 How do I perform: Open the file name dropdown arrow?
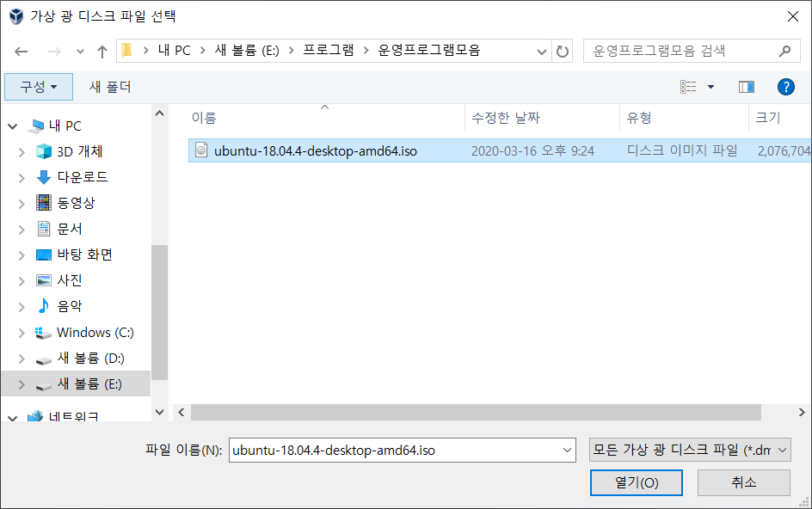(x=567, y=450)
